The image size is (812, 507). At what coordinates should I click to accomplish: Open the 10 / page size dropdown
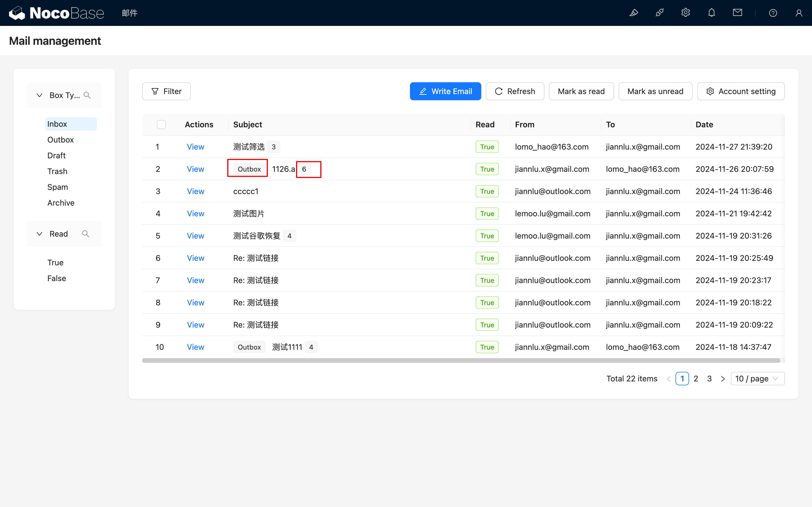(757, 379)
